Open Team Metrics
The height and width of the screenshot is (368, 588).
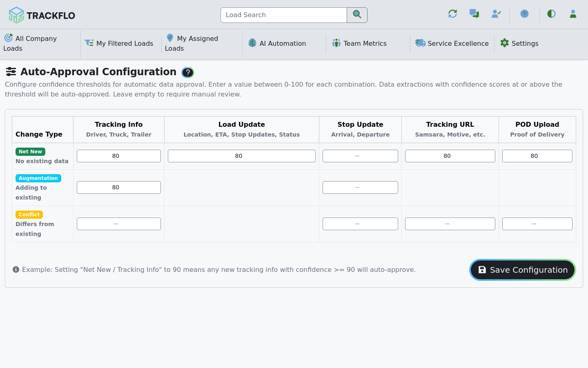pos(359,43)
